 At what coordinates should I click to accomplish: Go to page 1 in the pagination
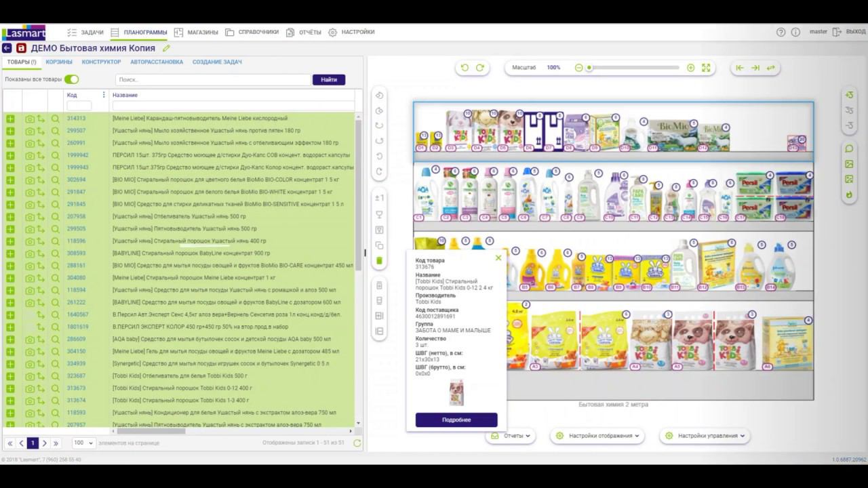[33, 443]
